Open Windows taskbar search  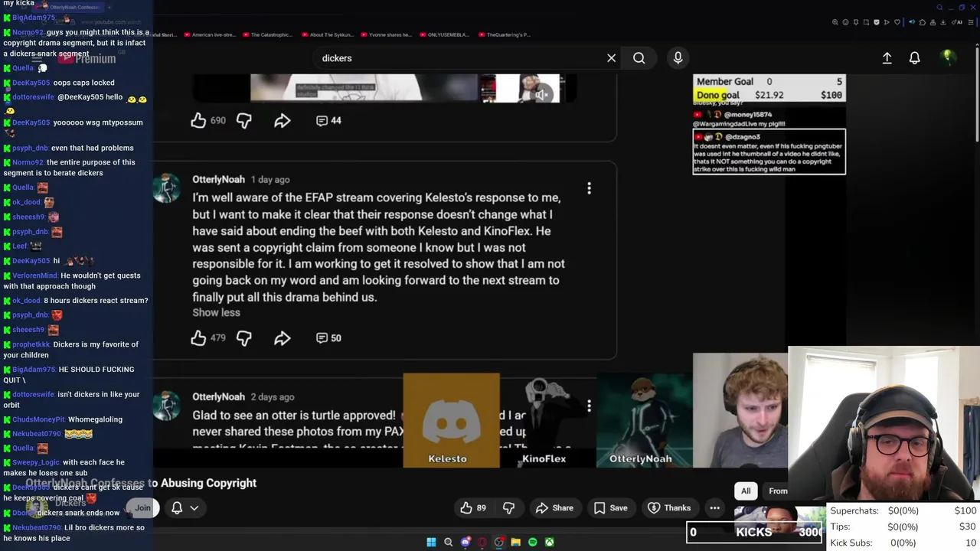[x=448, y=542]
